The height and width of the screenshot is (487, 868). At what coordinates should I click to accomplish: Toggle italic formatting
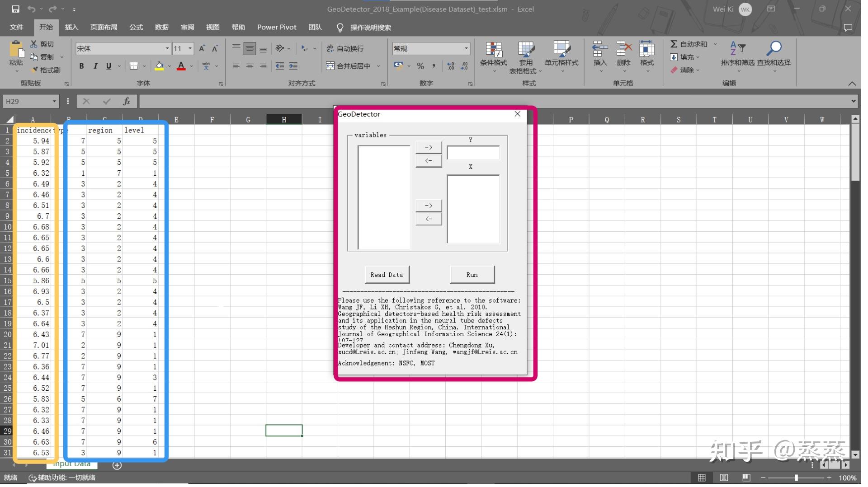pyautogui.click(x=95, y=66)
